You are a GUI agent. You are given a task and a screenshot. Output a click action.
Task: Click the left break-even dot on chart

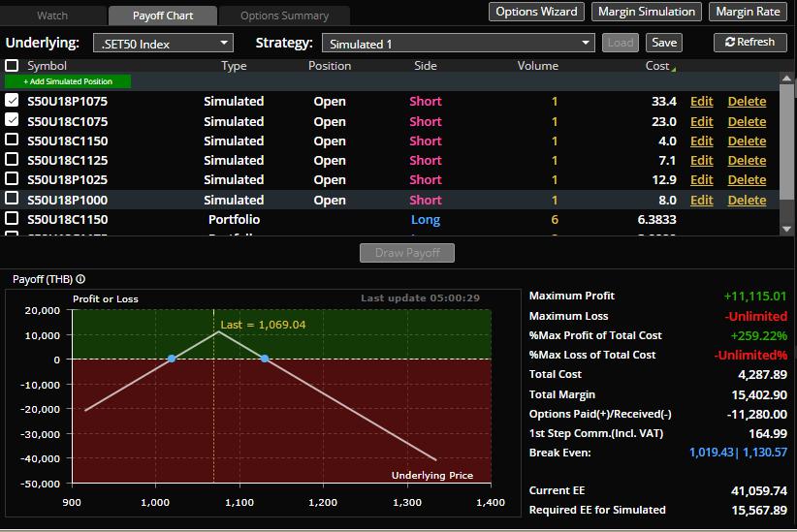tap(172, 359)
